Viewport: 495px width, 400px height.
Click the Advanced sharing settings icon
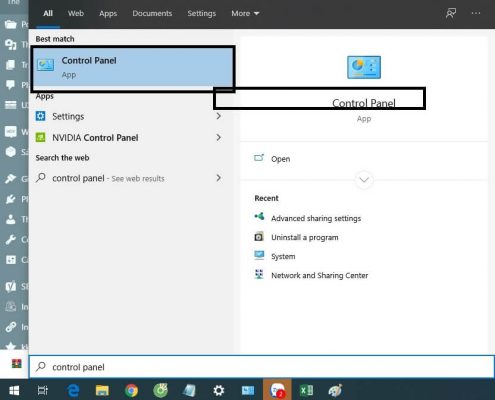pyautogui.click(x=259, y=217)
